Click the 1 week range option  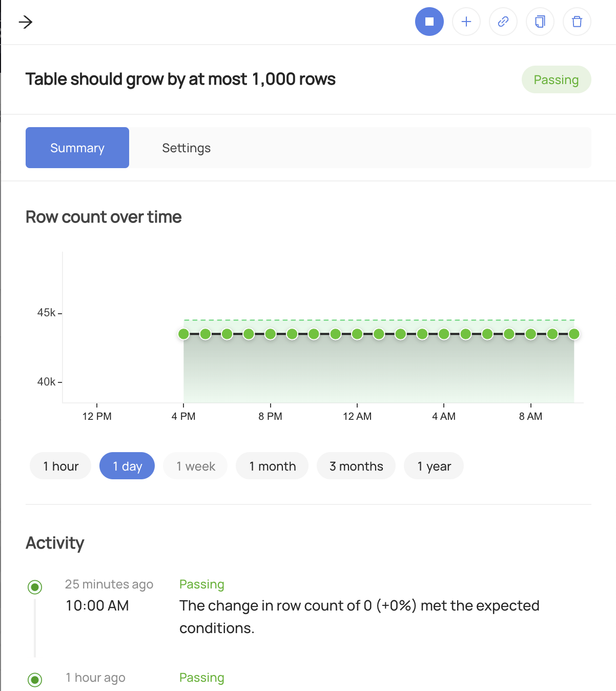pyautogui.click(x=195, y=466)
